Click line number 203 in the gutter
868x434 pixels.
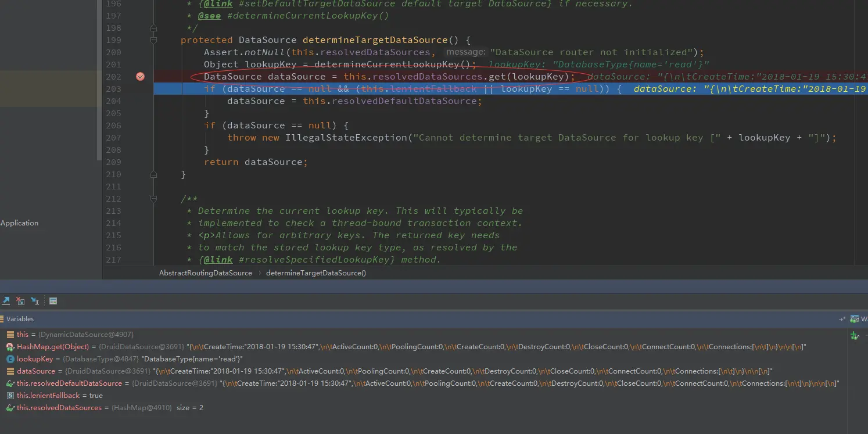click(114, 89)
